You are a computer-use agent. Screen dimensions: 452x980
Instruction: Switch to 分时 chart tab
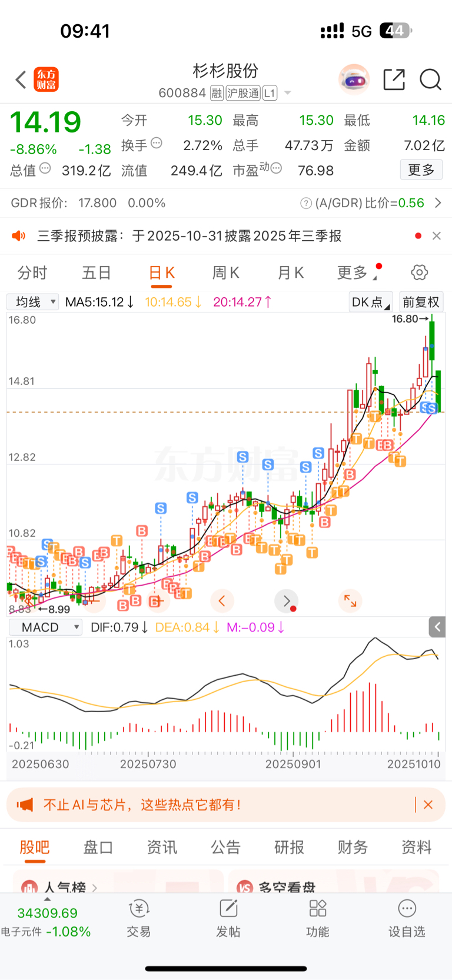point(32,273)
